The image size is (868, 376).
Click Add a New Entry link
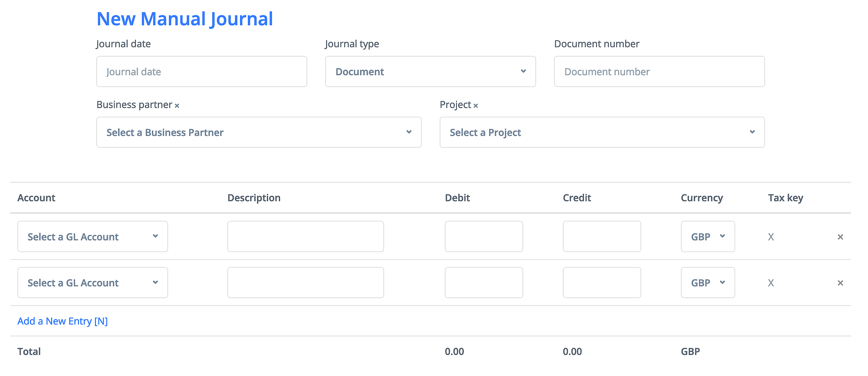(x=63, y=321)
